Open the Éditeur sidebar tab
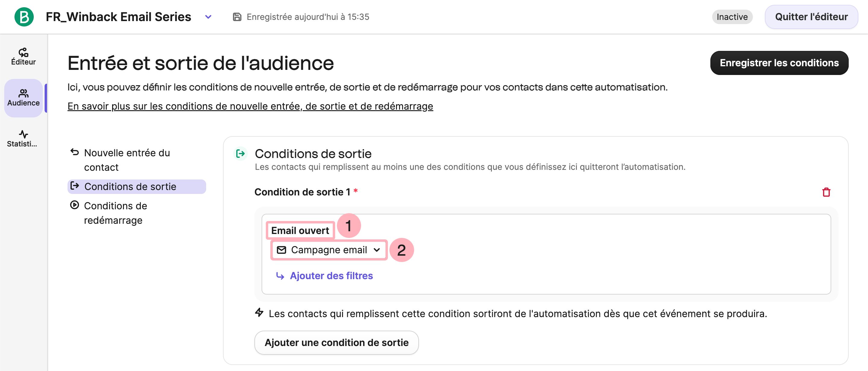The width and height of the screenshot is (868, 371). click(23, 57)
